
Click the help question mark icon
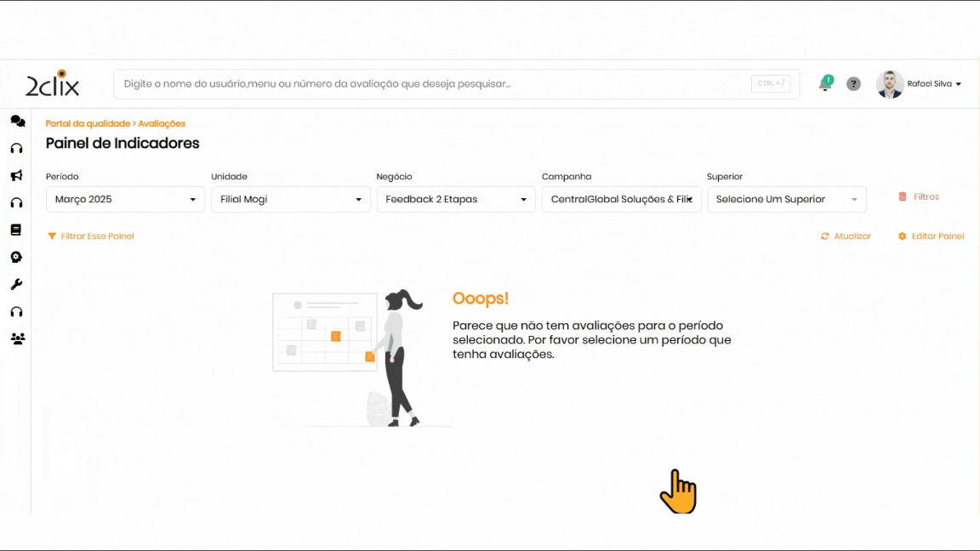tap(853, 84)
